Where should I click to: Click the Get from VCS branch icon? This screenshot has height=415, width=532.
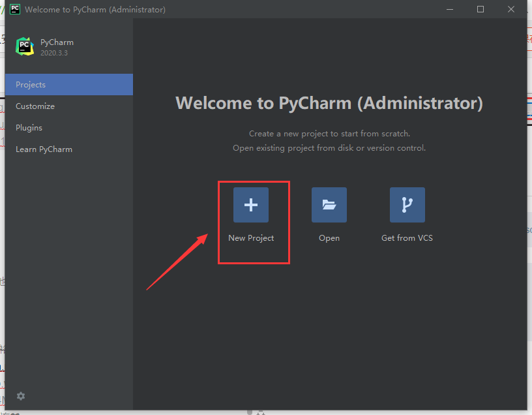(407, 205)
